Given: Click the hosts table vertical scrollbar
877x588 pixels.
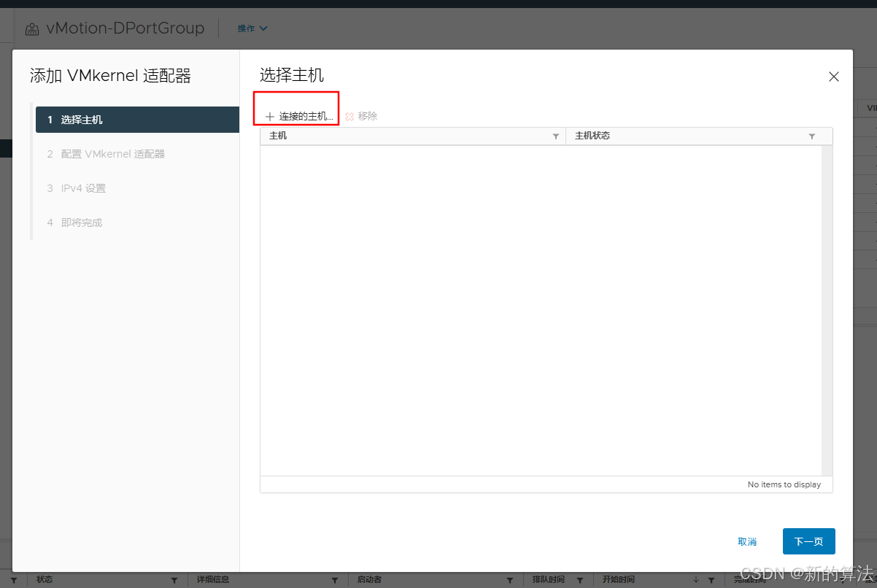Looking at the screenshot, I should (827, 311).
